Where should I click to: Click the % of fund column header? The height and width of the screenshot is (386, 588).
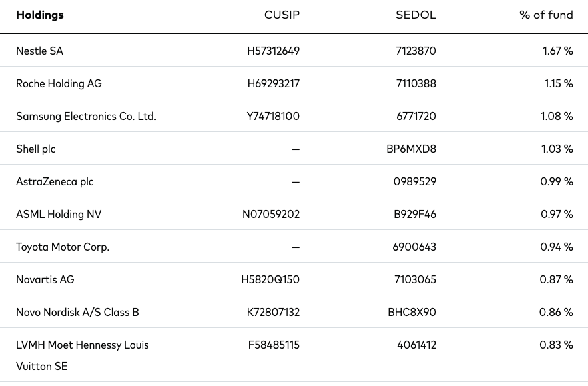click(546, 15)
